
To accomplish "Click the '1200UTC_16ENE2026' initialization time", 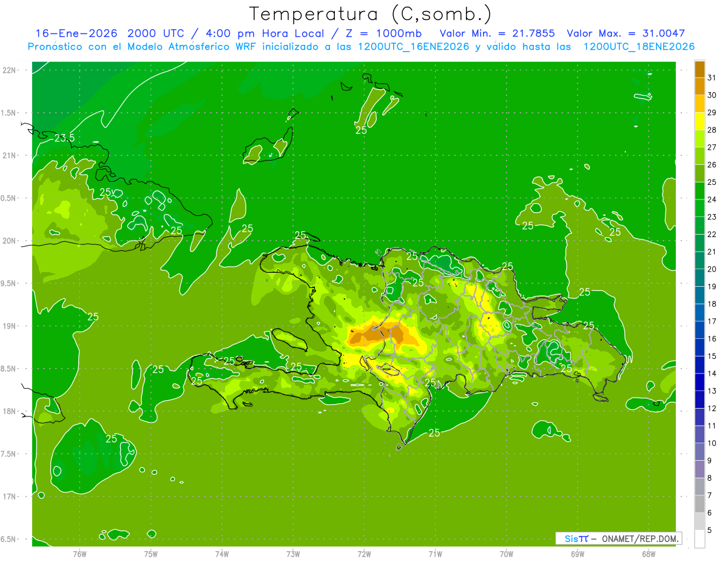I will [413, 47].
